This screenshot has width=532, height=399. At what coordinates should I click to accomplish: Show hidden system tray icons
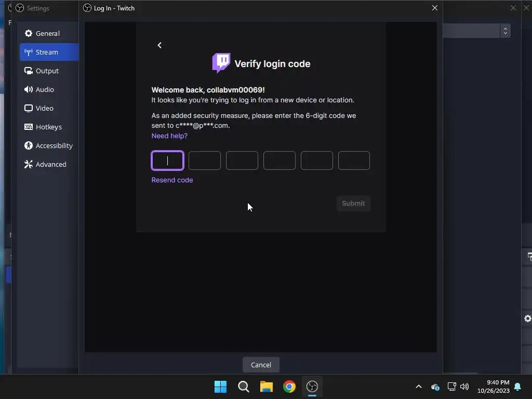point(419,387)
